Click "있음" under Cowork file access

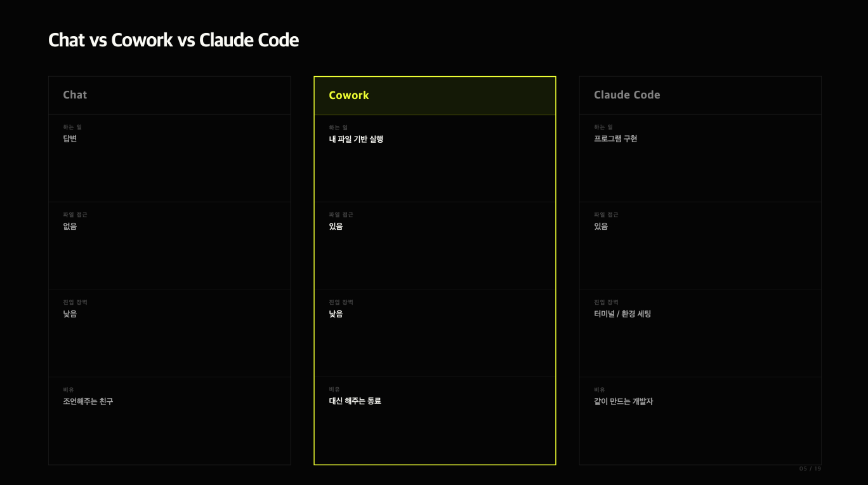[x=336, y=226]
